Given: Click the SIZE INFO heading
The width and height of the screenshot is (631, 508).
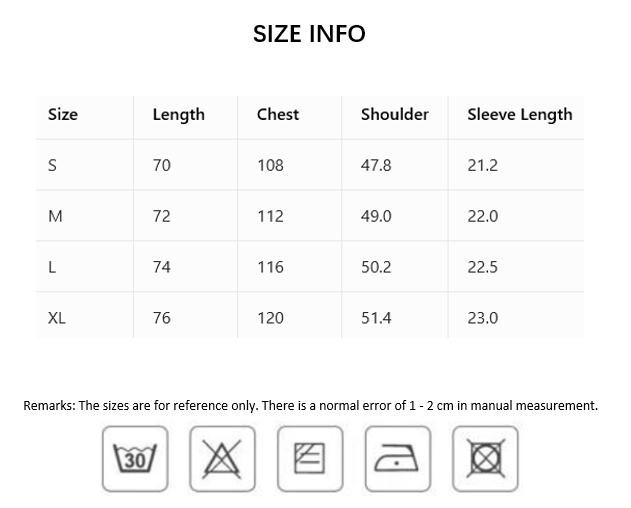Looking at the screenshot, I should 309,33.
